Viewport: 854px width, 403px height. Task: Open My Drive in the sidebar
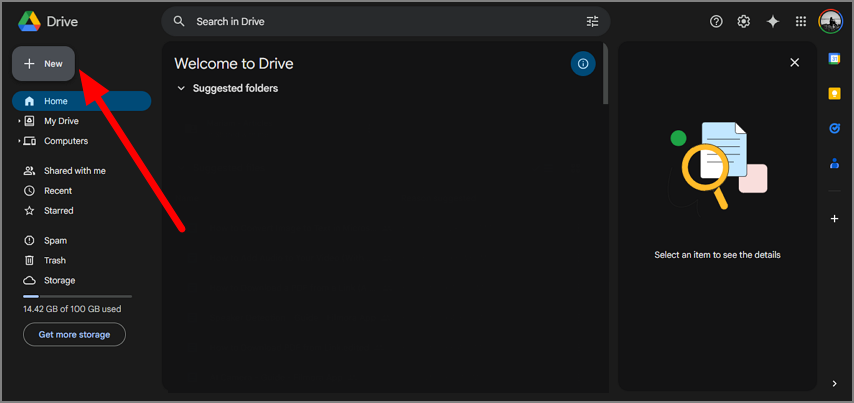(82, 121)
